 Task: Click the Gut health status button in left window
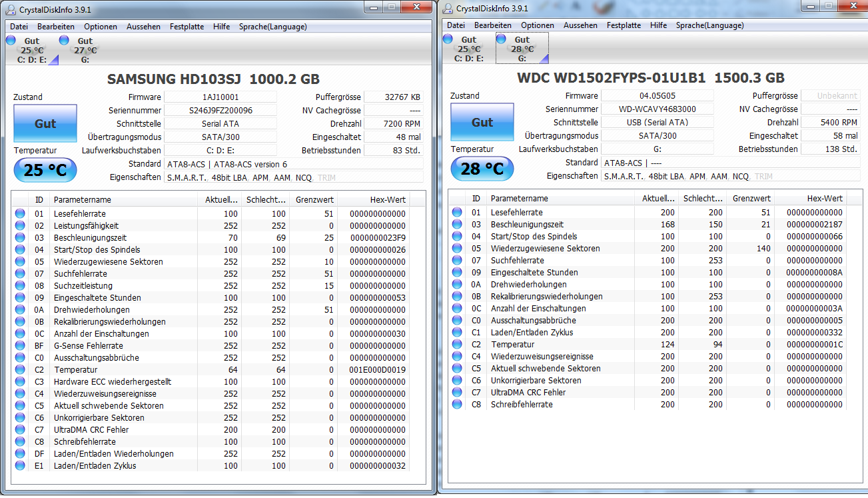45,123
